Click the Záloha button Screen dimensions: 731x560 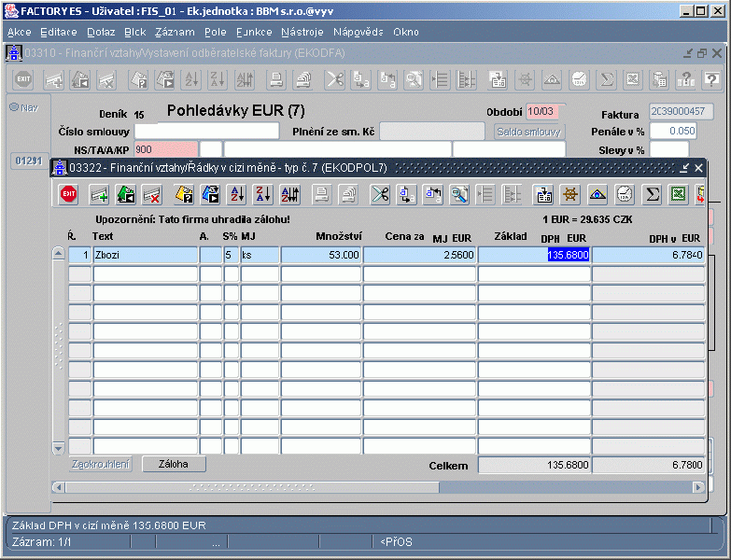(174, 464)
